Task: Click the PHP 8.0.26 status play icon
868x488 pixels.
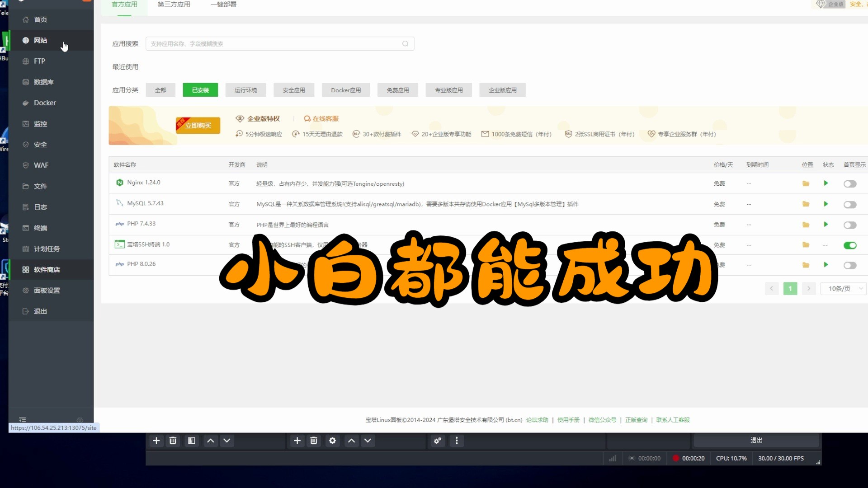Action: 826,265
